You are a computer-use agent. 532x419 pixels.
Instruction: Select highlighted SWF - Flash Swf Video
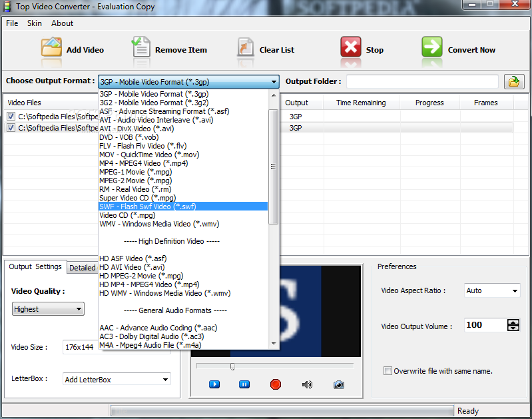[183, 207]
